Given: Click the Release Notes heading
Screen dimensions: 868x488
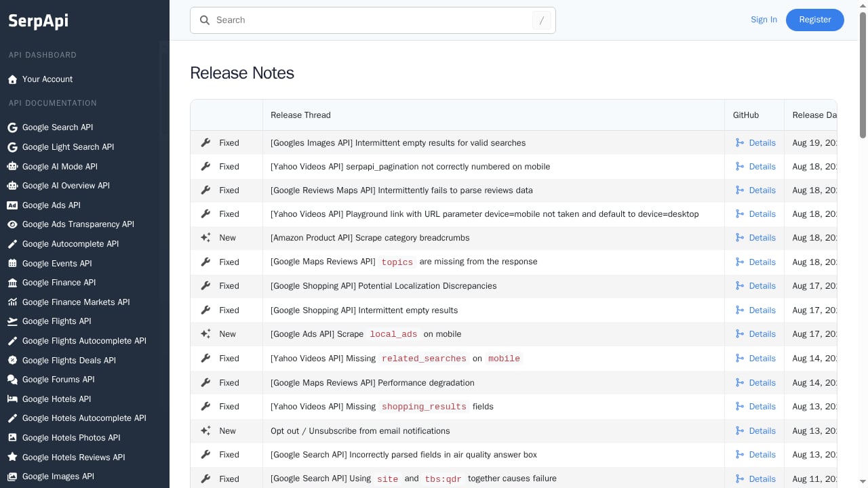Looking at the screenshot, I should click(242, 73).
